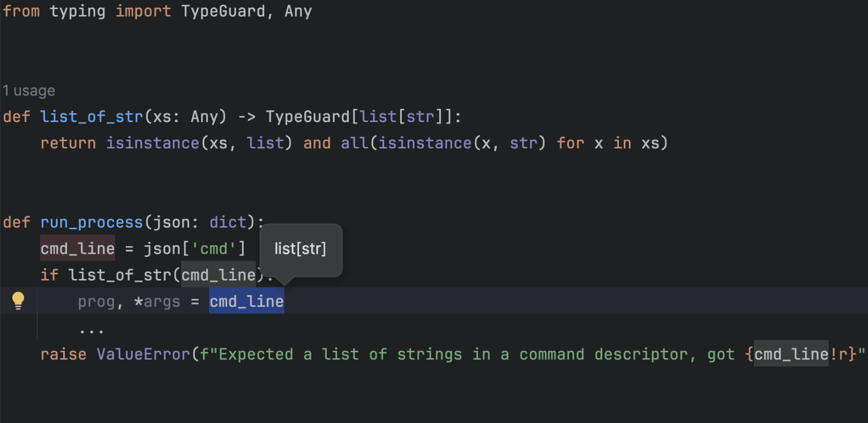868x423 pixels.
Task: Click list_of_str call in the if statement
Action: (x=120, y=275)
